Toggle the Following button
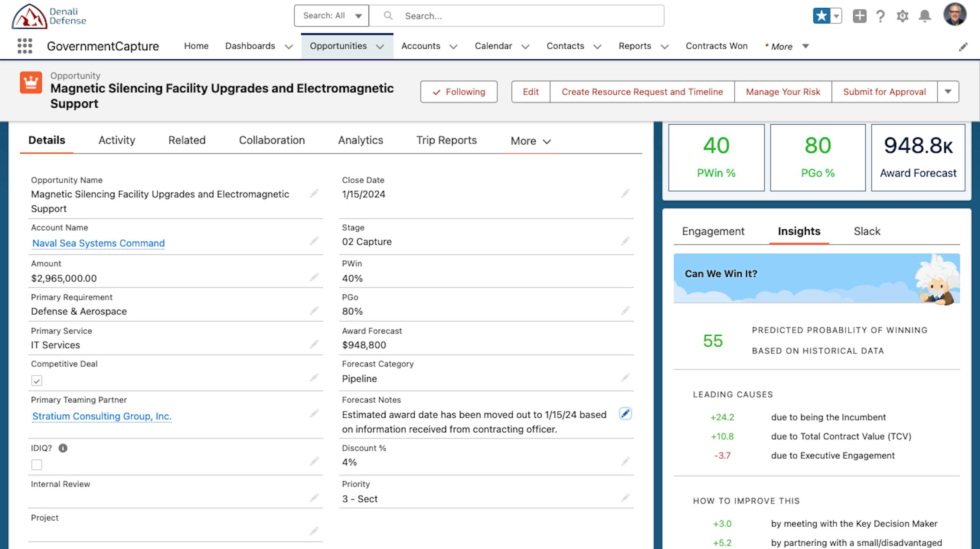Screen dimensions: 980x549 [x=459, y=92]
